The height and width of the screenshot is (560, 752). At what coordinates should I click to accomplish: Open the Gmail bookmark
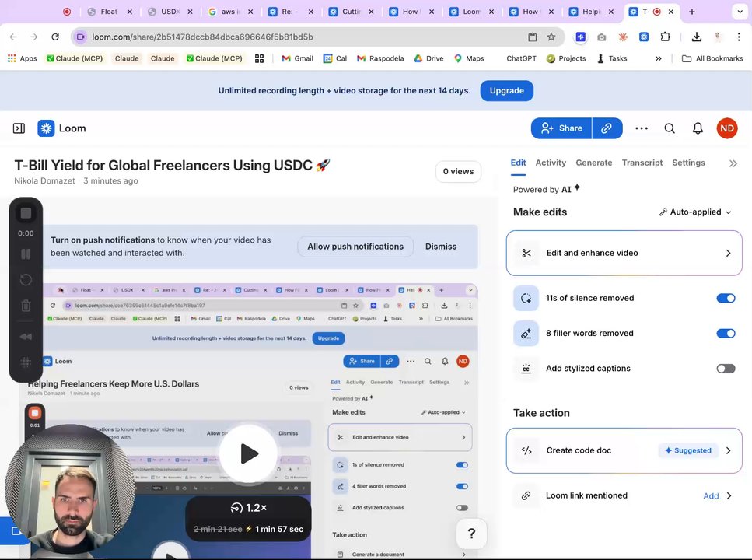(297, 58)
